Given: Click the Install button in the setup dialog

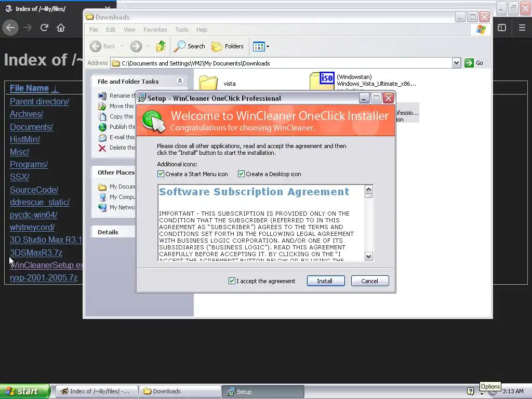Looking at the screenshot, I should 326,281.
